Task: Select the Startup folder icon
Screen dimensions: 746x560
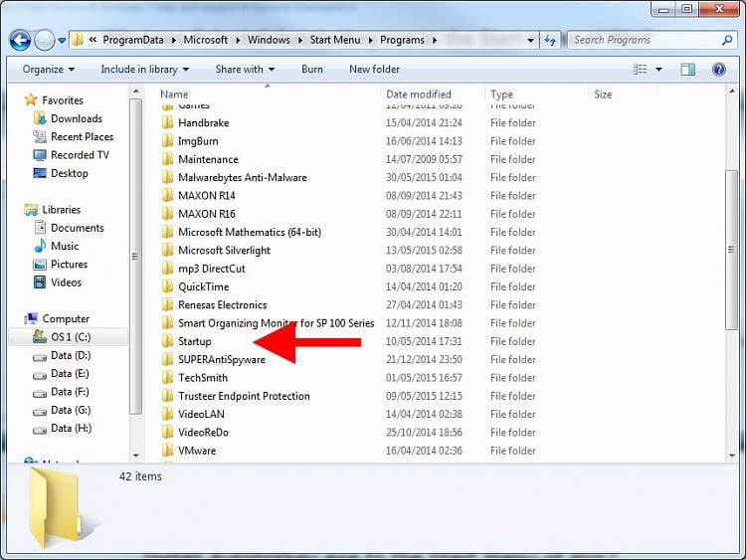Action: click(167, 341)
